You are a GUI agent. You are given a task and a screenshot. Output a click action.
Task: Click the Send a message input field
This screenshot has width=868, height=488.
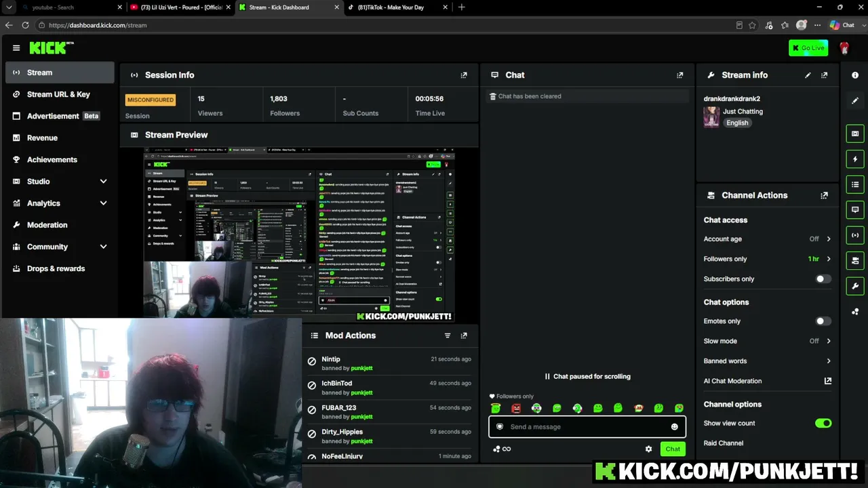click(587, 427)
